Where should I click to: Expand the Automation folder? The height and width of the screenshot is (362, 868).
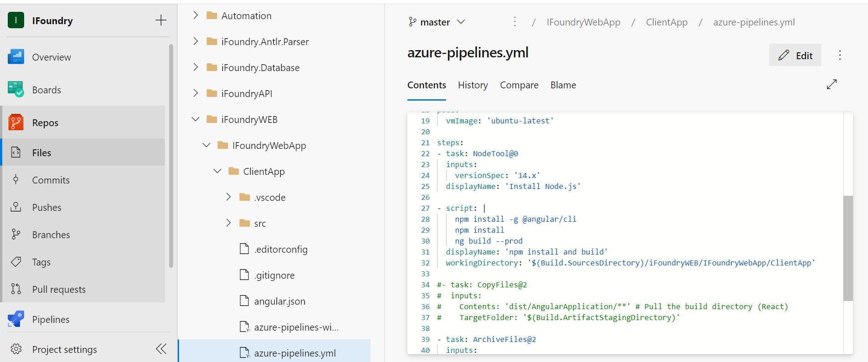[195, 15]
